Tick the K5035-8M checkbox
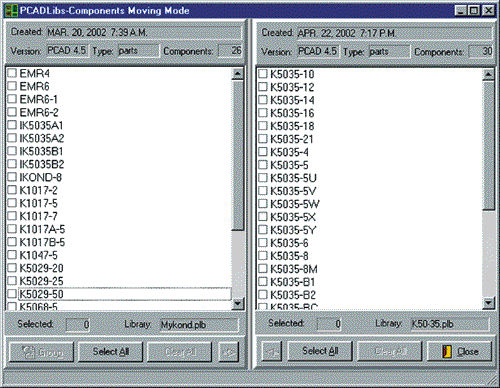500x388 pixels. (x=263, y=269)
